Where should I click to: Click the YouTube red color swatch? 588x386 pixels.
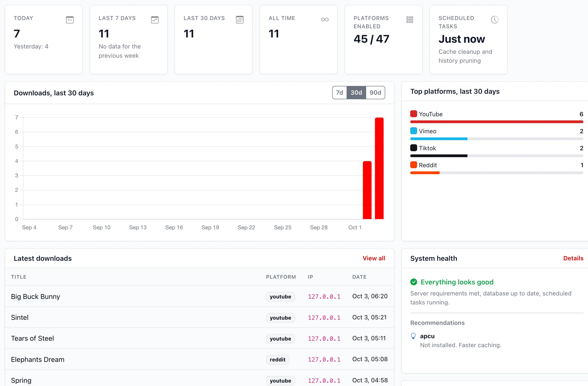(414, 114)
